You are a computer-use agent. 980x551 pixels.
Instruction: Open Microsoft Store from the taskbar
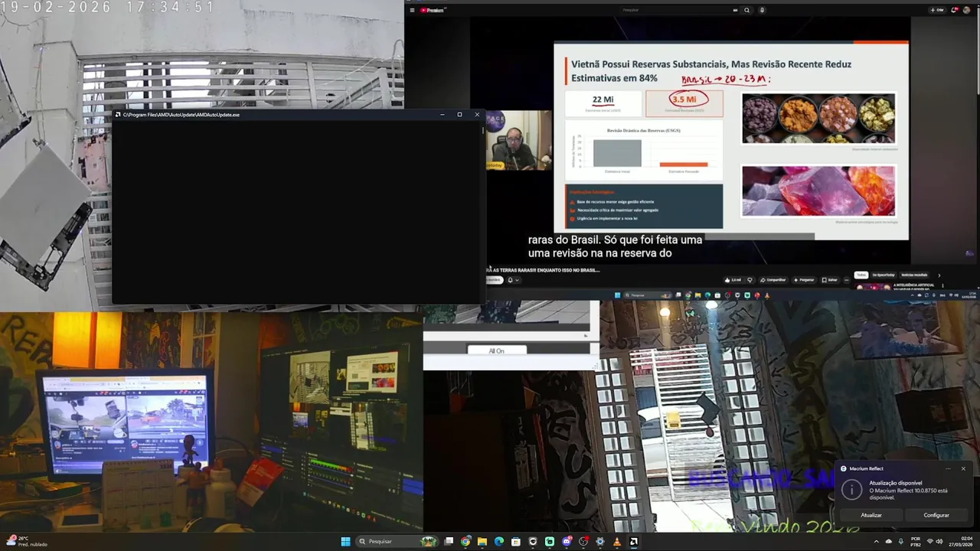tap(516, 542)
